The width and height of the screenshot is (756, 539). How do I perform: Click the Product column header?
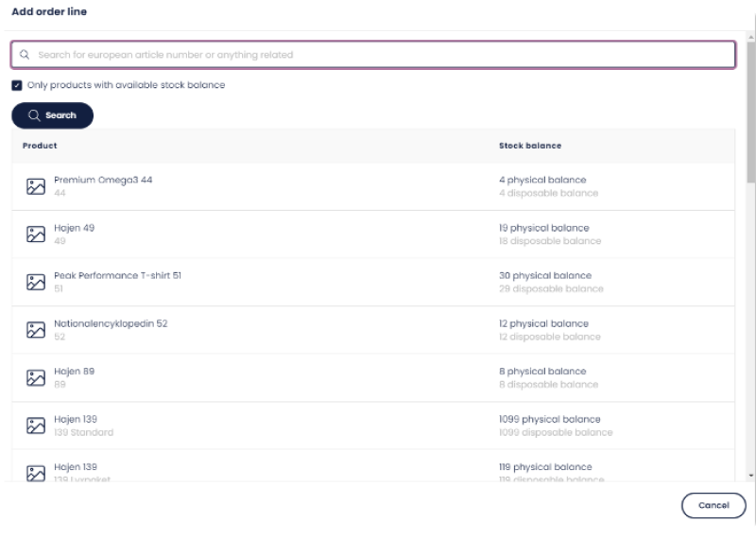point(40,146)
